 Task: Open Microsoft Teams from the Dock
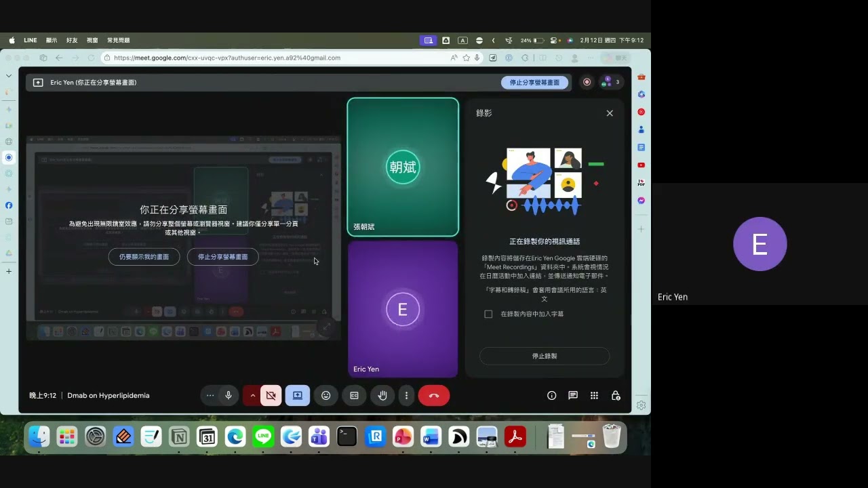coord(319,436)
